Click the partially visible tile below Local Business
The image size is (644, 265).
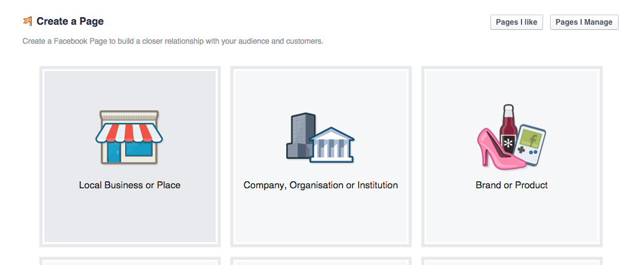(x=130, y=261)
